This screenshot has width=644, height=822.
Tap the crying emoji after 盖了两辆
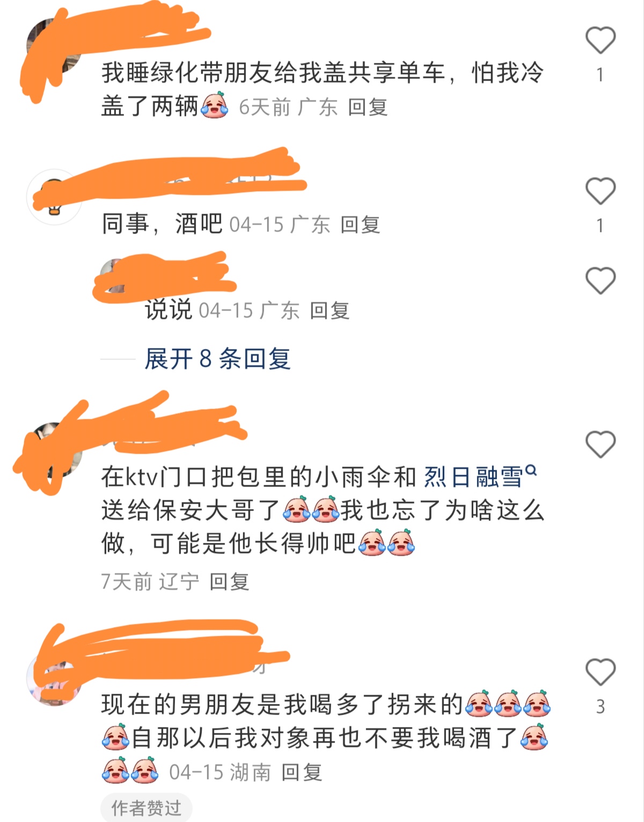(x=214, y=105)
